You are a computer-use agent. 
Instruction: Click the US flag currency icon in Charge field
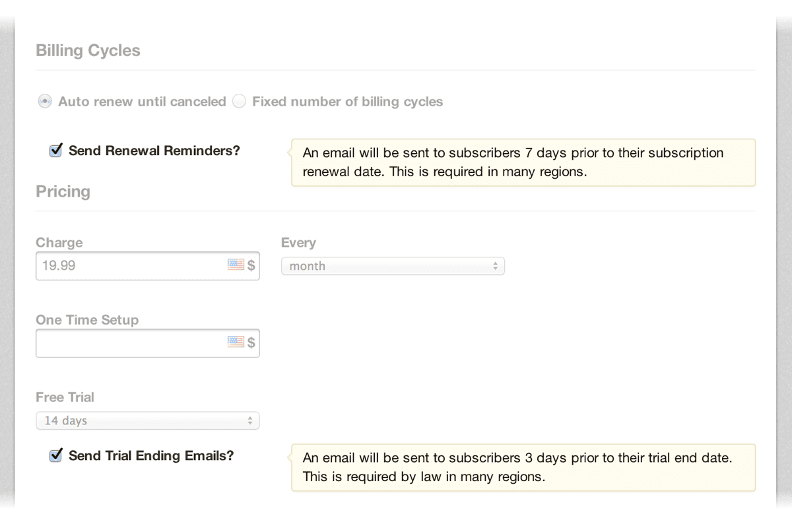click(236, 265)
